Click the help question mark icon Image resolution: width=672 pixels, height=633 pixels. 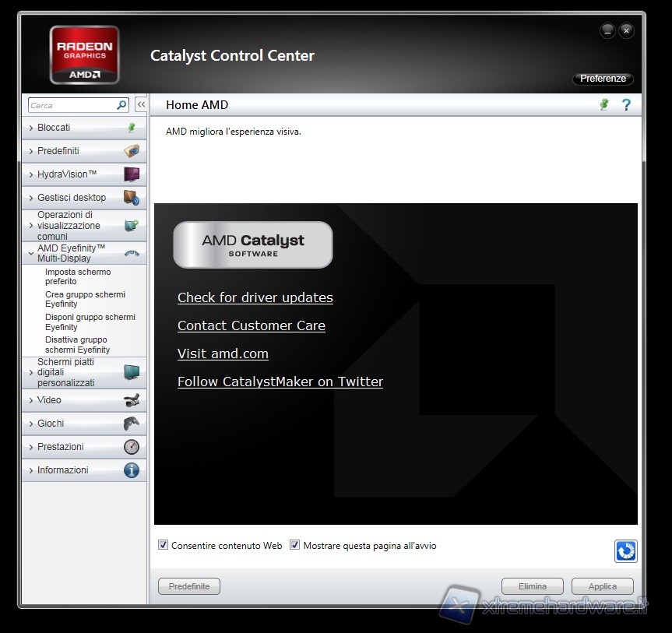626,105
